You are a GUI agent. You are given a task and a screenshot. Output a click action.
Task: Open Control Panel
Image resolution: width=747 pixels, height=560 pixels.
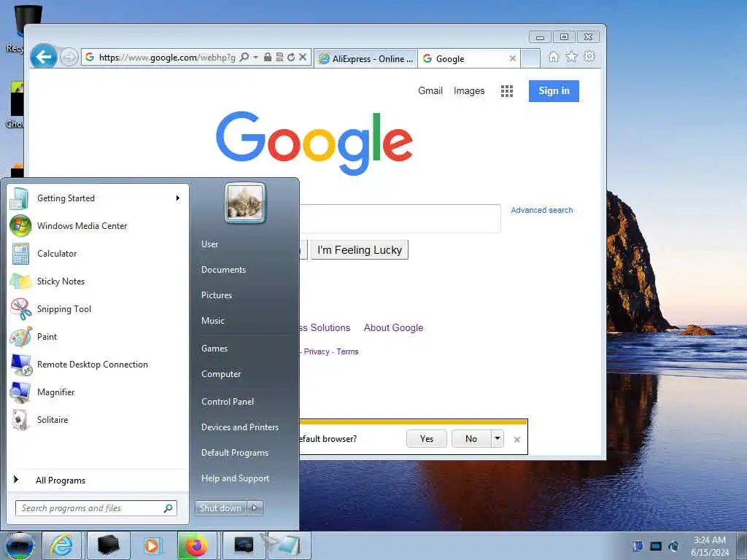[228, 402]
